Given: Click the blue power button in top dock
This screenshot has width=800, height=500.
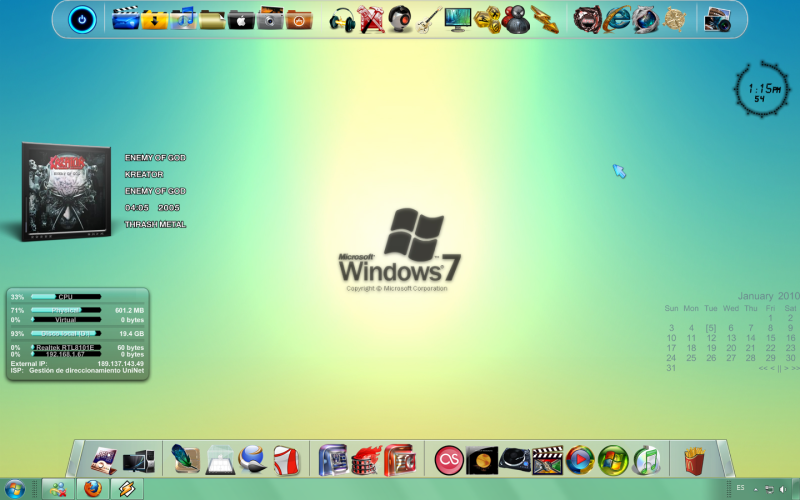Looking at the screenshot, I should pyautogui.click(x=82, y=20).
